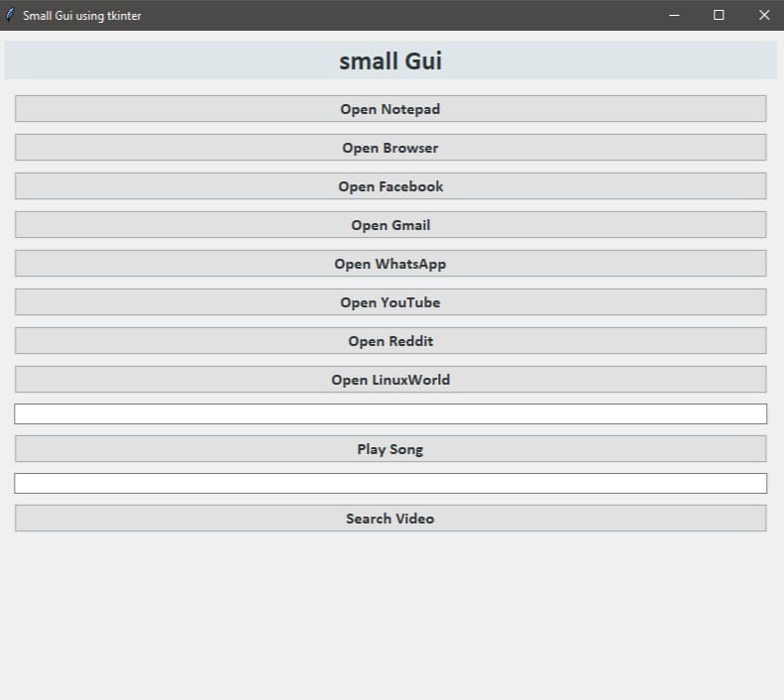This screenshot has width=784, height=700.
Task: Click the Open Reddit button
Action: (391, 340)
